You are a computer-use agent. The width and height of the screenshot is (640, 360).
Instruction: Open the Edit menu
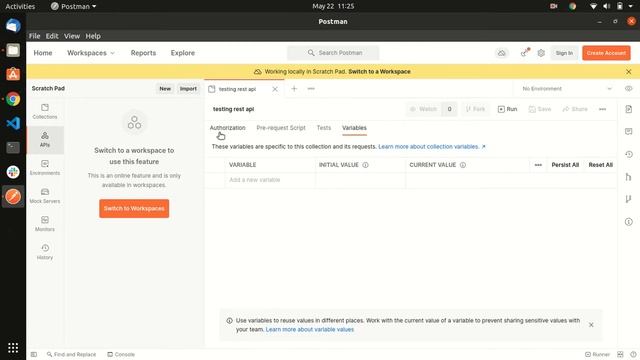point(52,36)
